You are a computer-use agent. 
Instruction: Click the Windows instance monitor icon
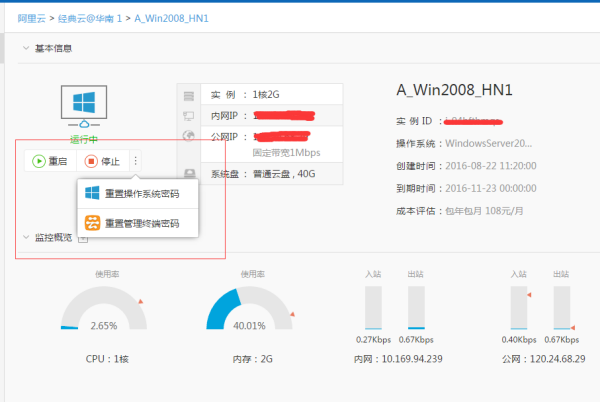click(84, 107)
